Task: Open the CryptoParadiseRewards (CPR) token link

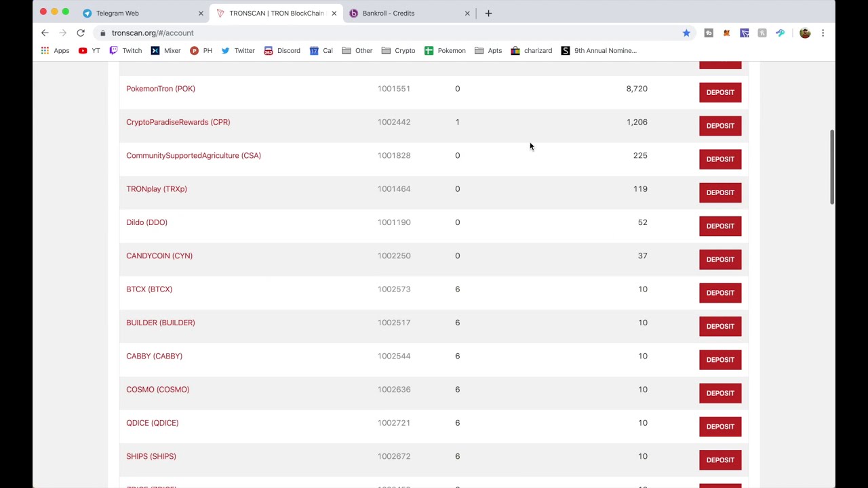Action: (x=178, y=122)
